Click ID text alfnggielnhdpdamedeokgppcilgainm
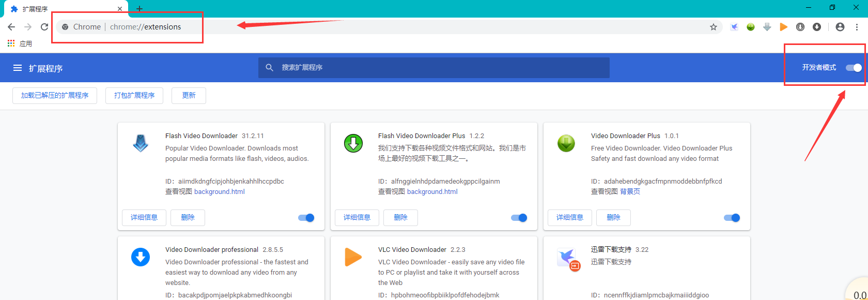The height and width of the screenshot is (300, 868). [445, 182]
